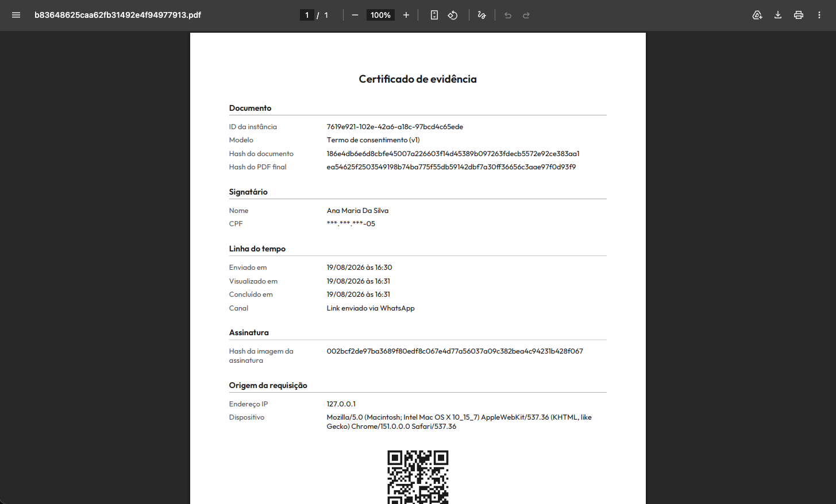Click the QR code image
Viewport: 836px width, 504px height.
(418, 477)
